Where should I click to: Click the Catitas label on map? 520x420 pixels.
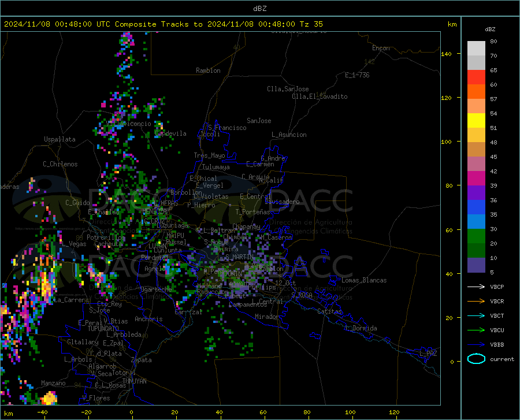pyautogui.click(x=329, y=311)
